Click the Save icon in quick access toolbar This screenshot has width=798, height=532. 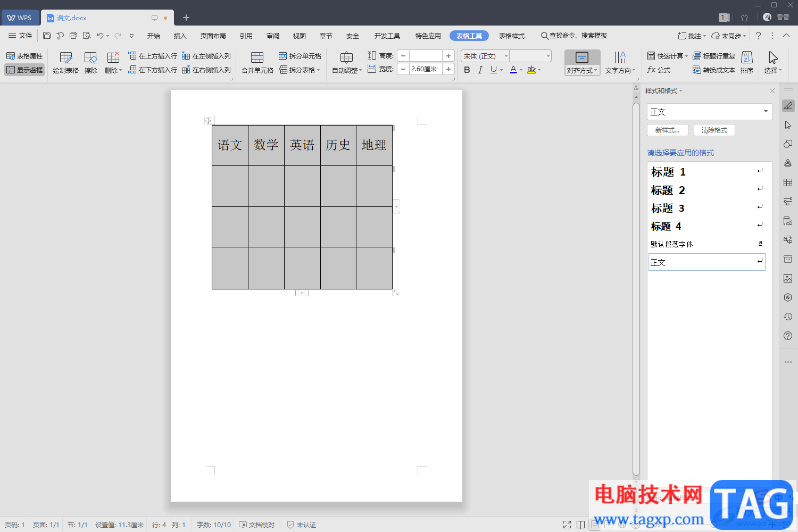pos(47,36)
